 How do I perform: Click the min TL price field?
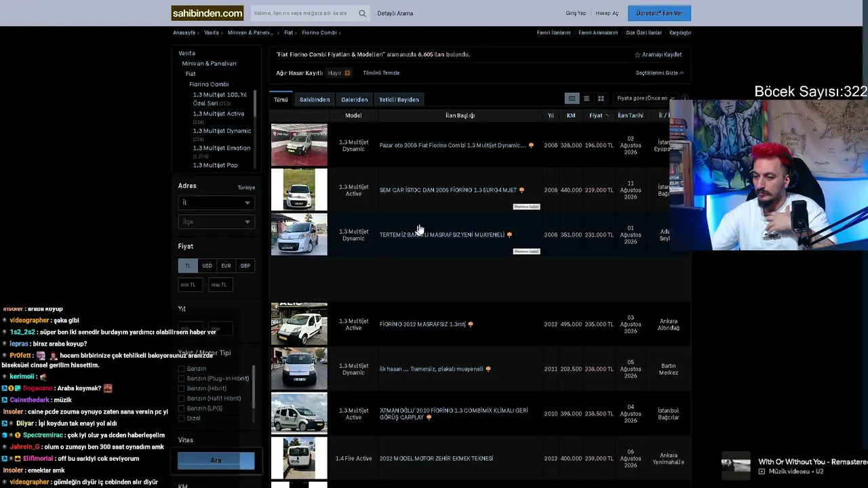[x=191, y=285]
